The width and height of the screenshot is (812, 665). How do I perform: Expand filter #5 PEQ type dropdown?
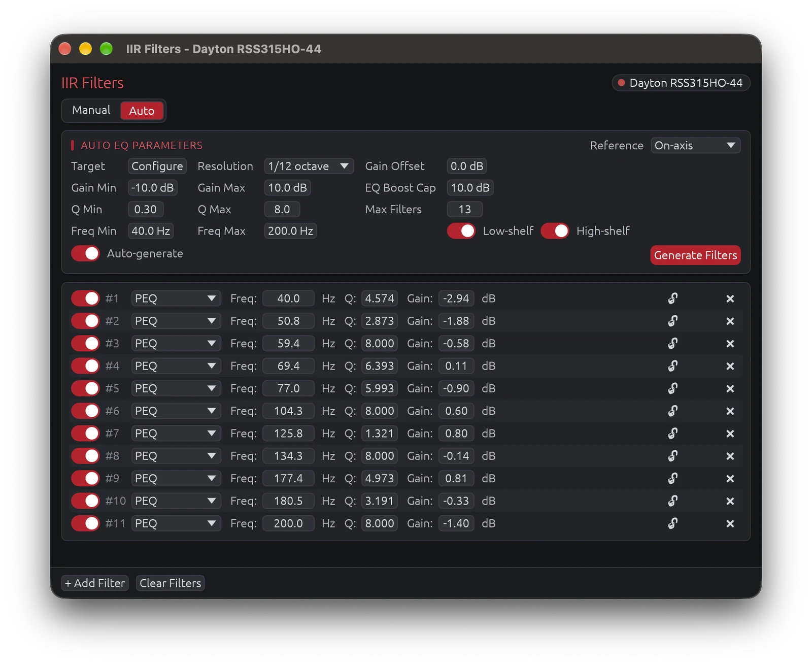(x=176, y=388)
